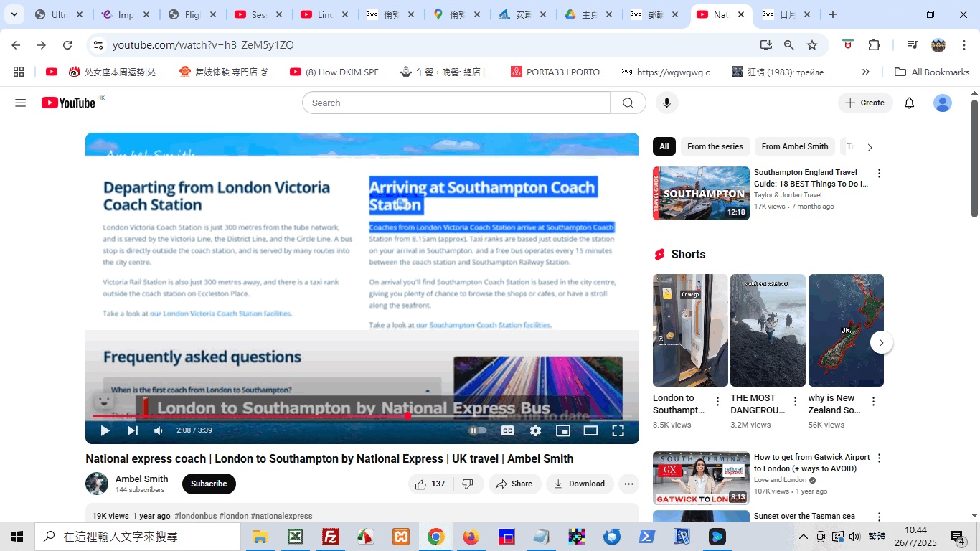Screen dimensions: 980x551
Task: Enable miniplayer mode
Action: (x=563, y=430)
